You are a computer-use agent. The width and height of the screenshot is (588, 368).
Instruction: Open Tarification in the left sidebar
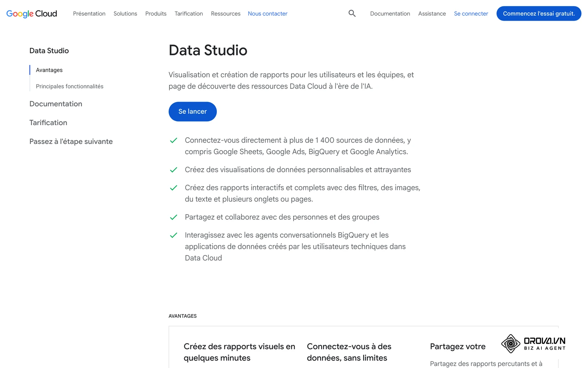tap(48, 123)
